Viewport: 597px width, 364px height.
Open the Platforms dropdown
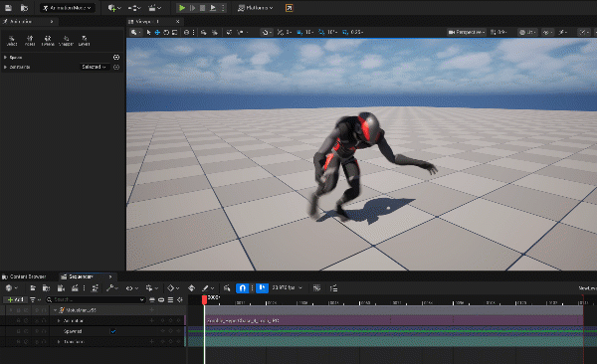tap(255, 8)
